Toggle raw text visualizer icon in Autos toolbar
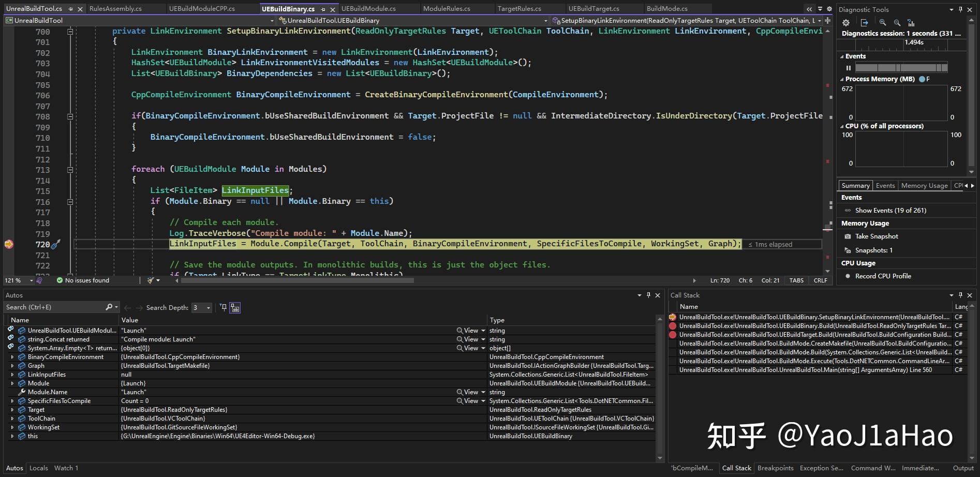The width and height of the screenshot is (980, 477). pyautogui.click(x=234, y=307)
